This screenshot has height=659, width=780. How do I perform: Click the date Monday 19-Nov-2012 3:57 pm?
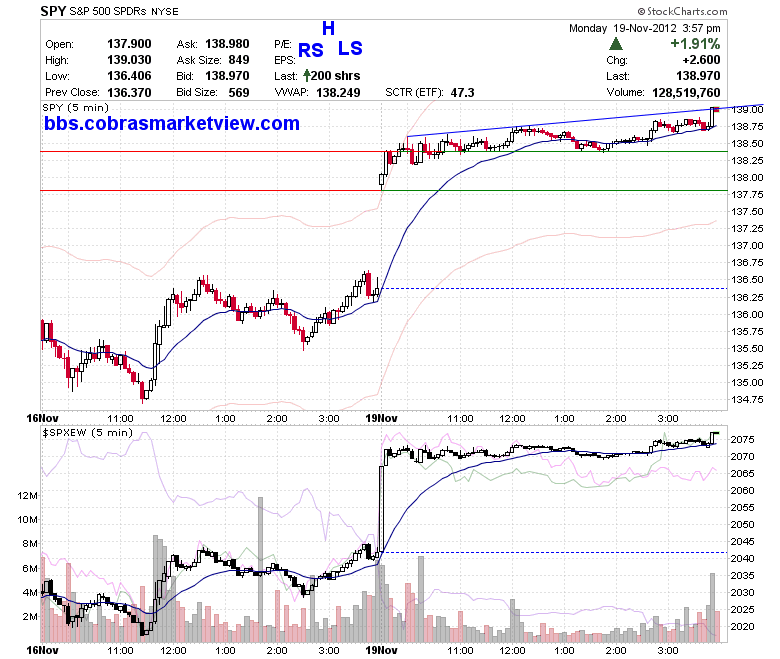coord(645,28)
